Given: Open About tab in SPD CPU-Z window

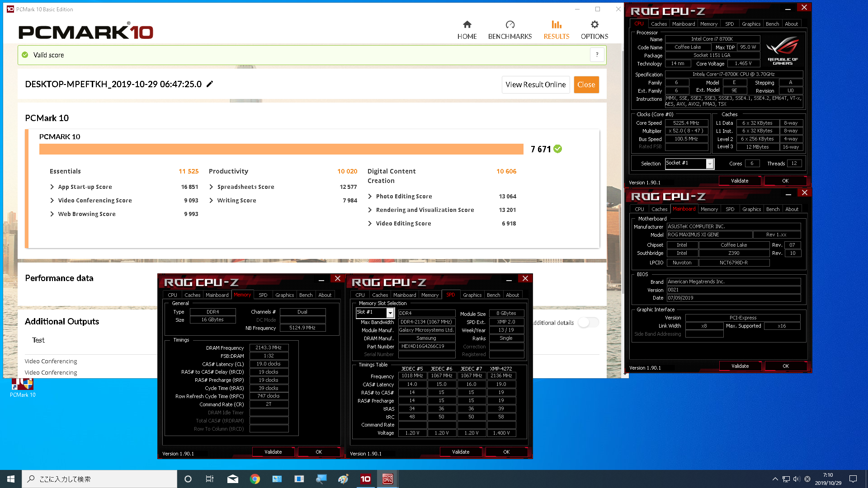Looking at the screenshot, I should click(512, 295).
